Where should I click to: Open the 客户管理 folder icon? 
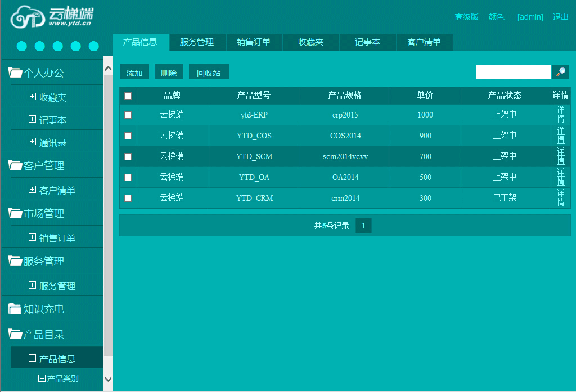pyautogui.click(x=15, y=165)
